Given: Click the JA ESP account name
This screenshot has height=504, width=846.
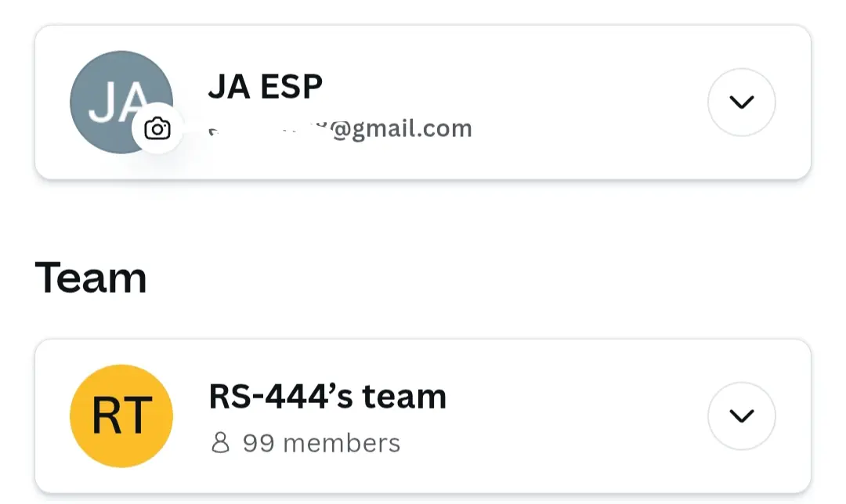Looking at the screenshot, I should click(266, 87).
